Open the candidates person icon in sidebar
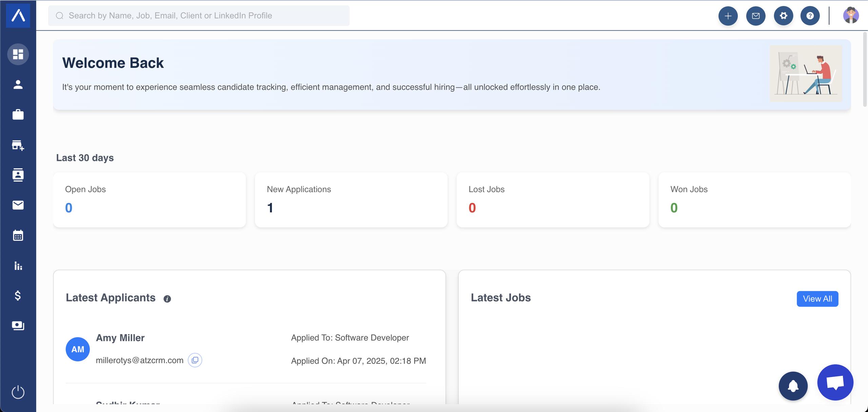The height and width of the screenshot is (412, 868). click(18, 85)
